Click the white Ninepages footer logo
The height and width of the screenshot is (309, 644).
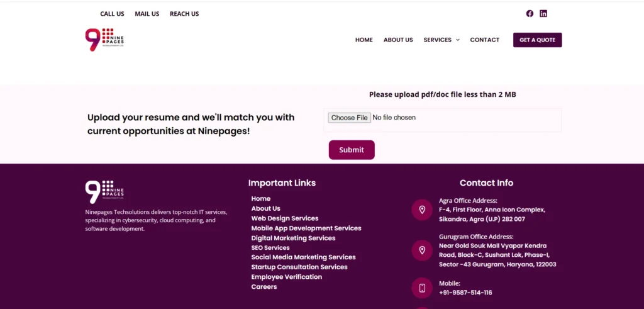[x=104, y=192]
